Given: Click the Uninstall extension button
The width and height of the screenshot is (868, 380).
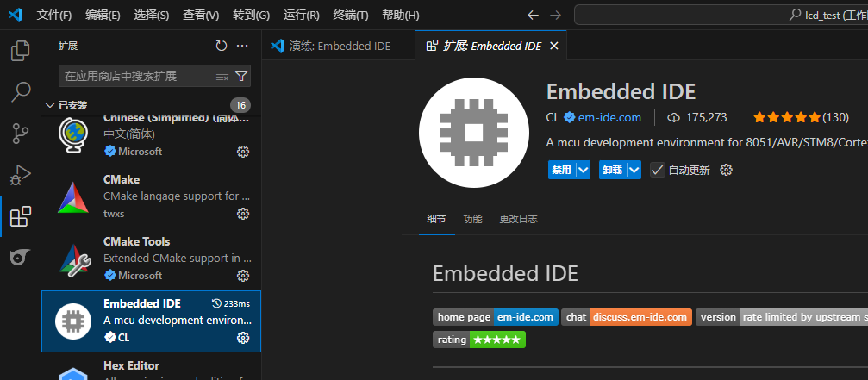Looking at the screenshot, I should 613,170.
